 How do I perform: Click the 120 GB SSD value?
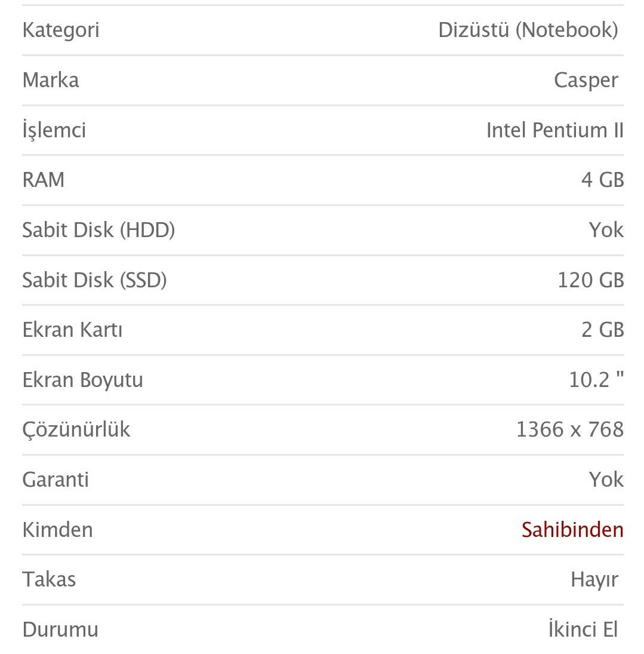(x=591, y=280)
